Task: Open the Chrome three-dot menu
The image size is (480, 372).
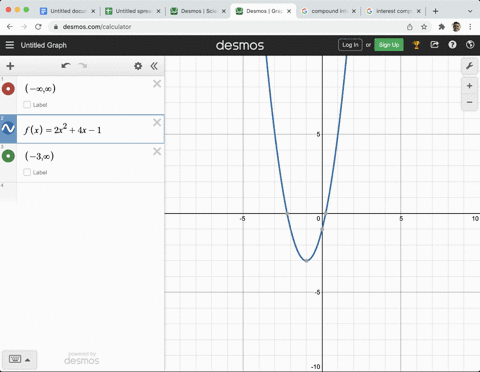Action: pyautogui.click(x=470, y=27)
